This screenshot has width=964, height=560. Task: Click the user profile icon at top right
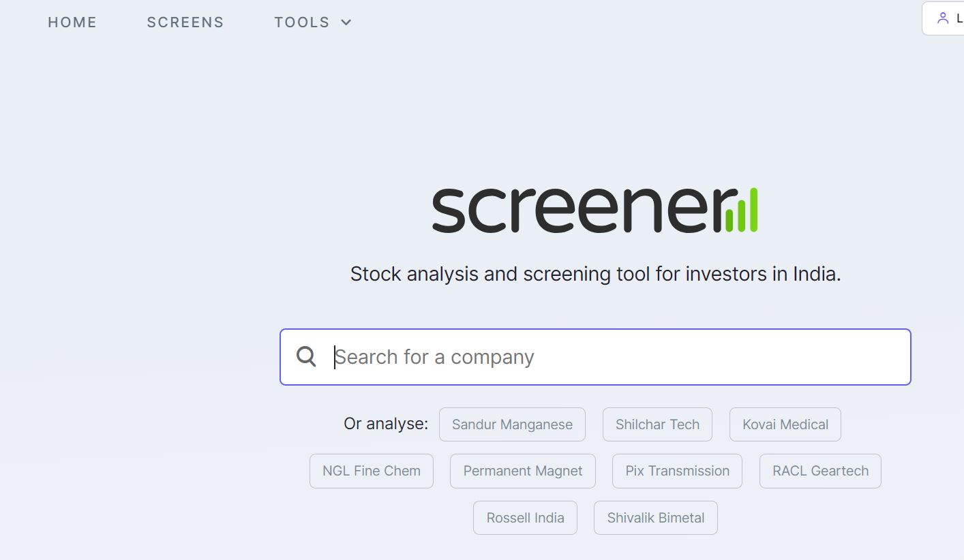pos(943,18)
